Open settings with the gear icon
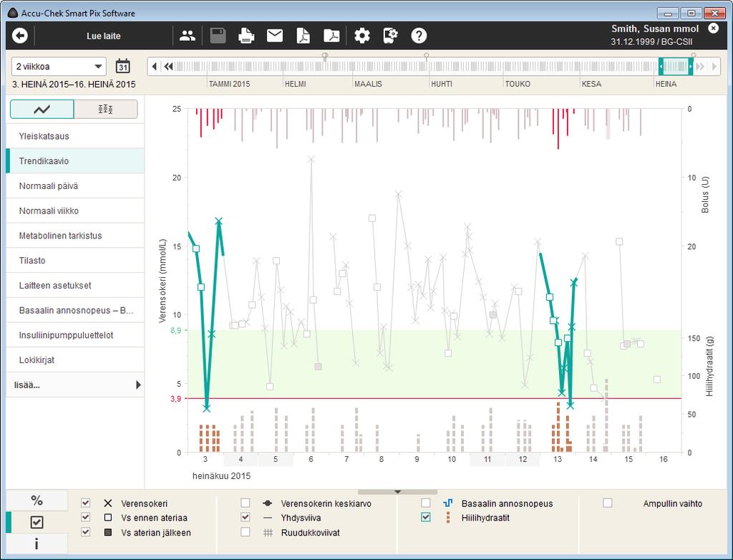The height and width of the screenshot is (560, 733). click(361, 36)
